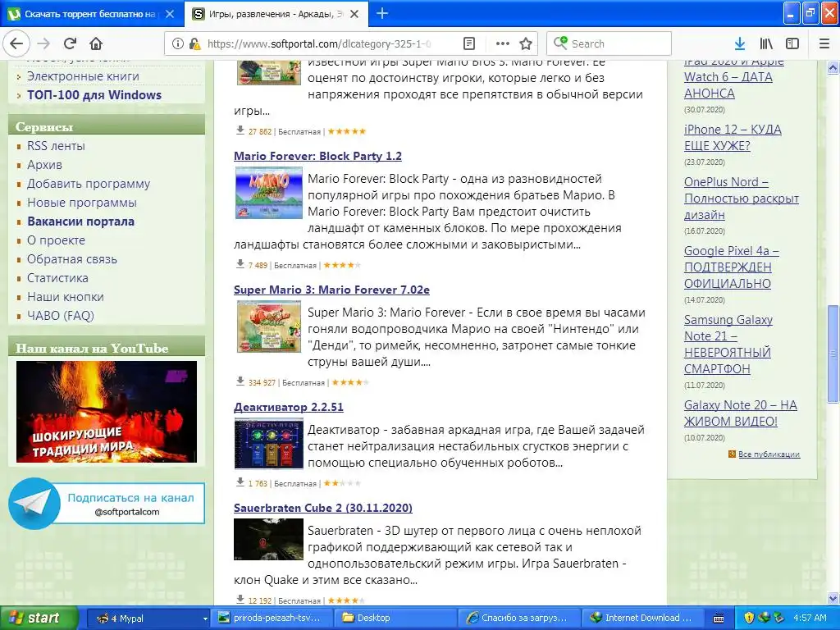Switch to the torrent download tab
Image resolution: width=840 pixels, height=630 pixels.
pyautogui.click(x=91, y=14)
